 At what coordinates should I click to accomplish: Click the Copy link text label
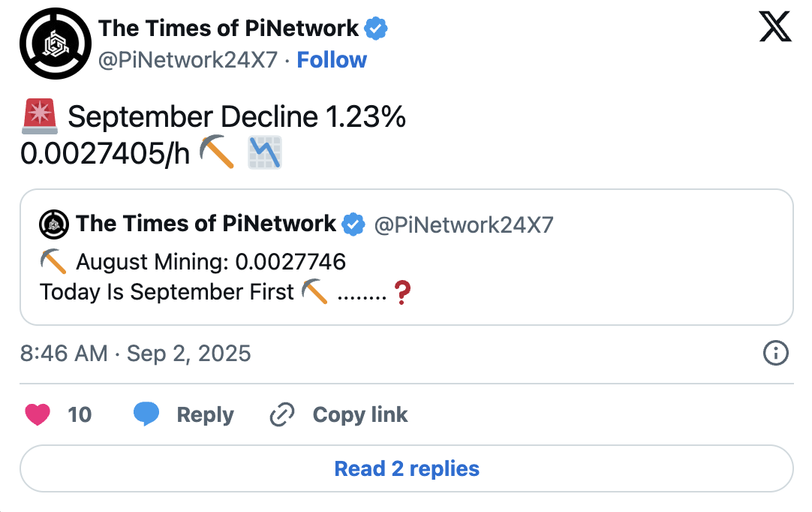tap(360, 414)
